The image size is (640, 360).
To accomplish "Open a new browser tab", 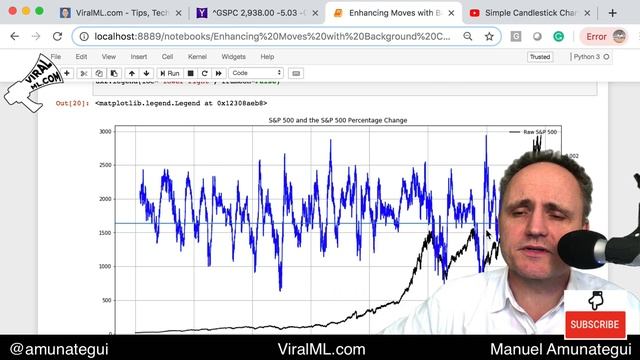I will (x=612, y=13).
